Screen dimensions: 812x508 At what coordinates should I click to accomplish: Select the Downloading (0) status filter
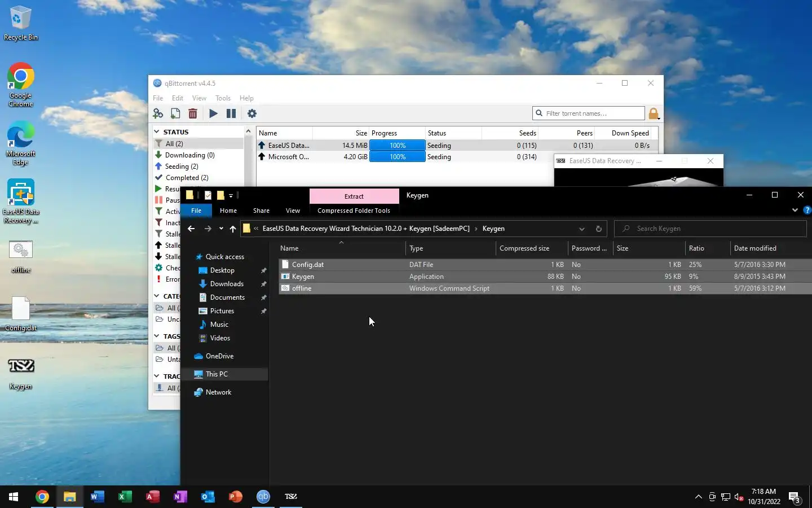pos(198,155)
